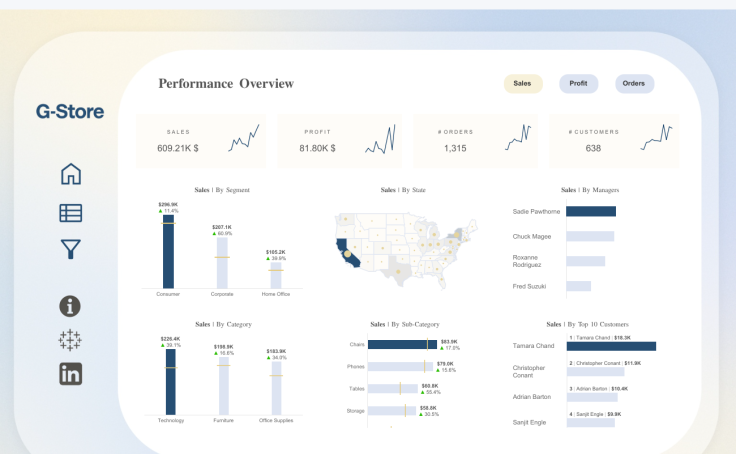Click the Tableau logo icon
The width and height of the screenshot is (736, 454).
tap(70, 340)
